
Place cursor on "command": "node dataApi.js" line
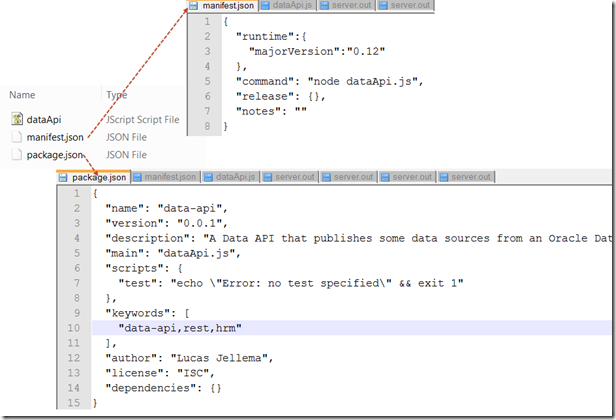[329, 81]
